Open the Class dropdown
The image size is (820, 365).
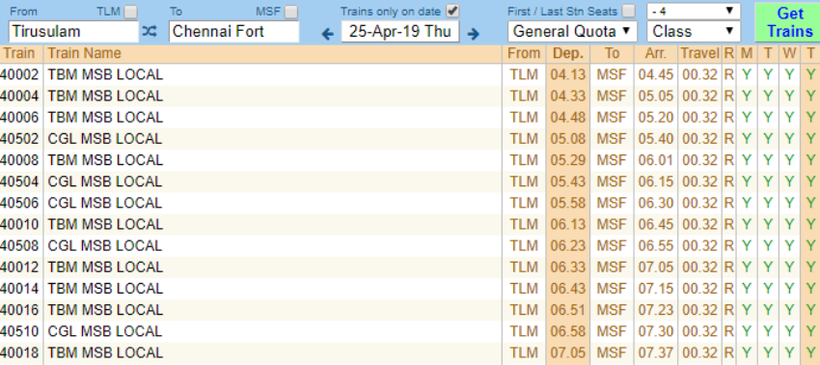point(693,32)
